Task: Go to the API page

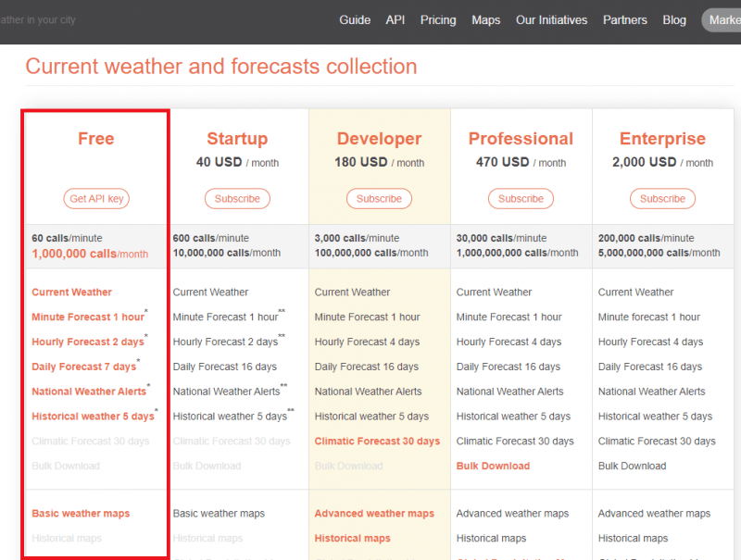Action: coord(396,20)
